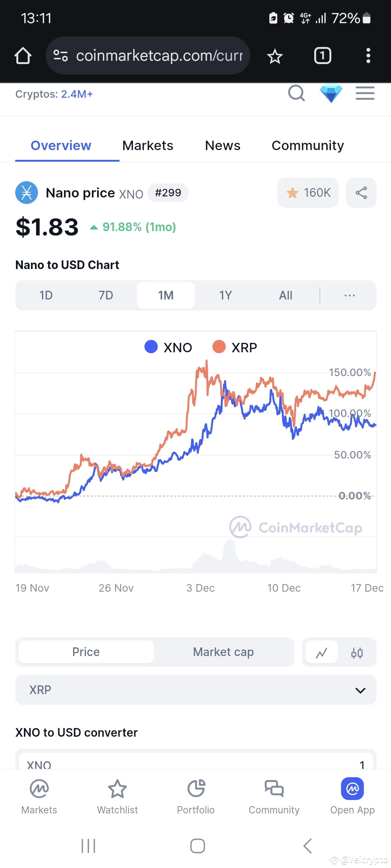Open more chart range options ellipsis
The width and height of the screenshot is (391, 868).
(x=349, y=295)
